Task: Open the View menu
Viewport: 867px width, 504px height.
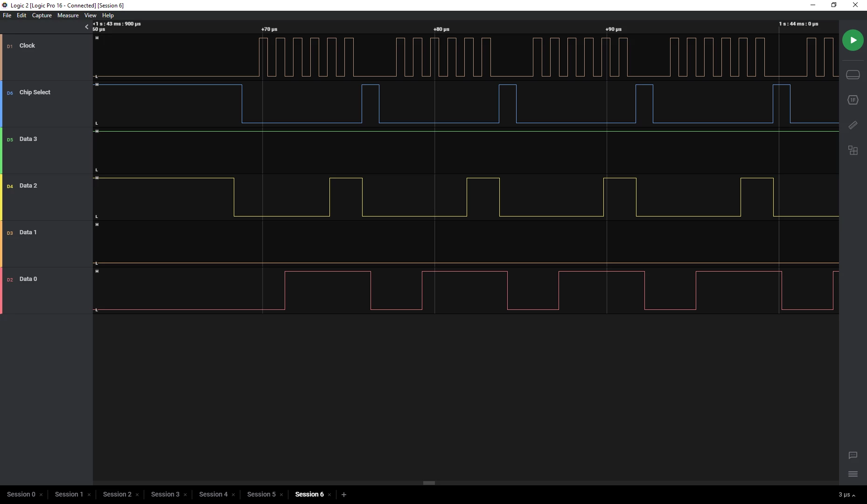Action: tap(90, 15)
